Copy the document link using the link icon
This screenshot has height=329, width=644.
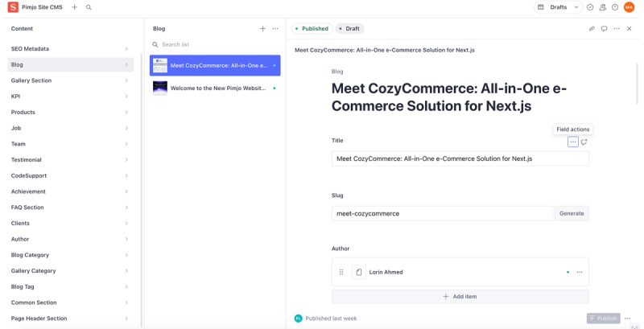(592, 29)
